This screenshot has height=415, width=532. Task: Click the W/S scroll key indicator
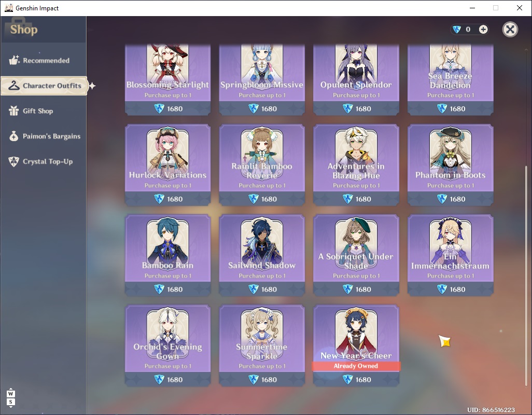click(x=10, y=398)
